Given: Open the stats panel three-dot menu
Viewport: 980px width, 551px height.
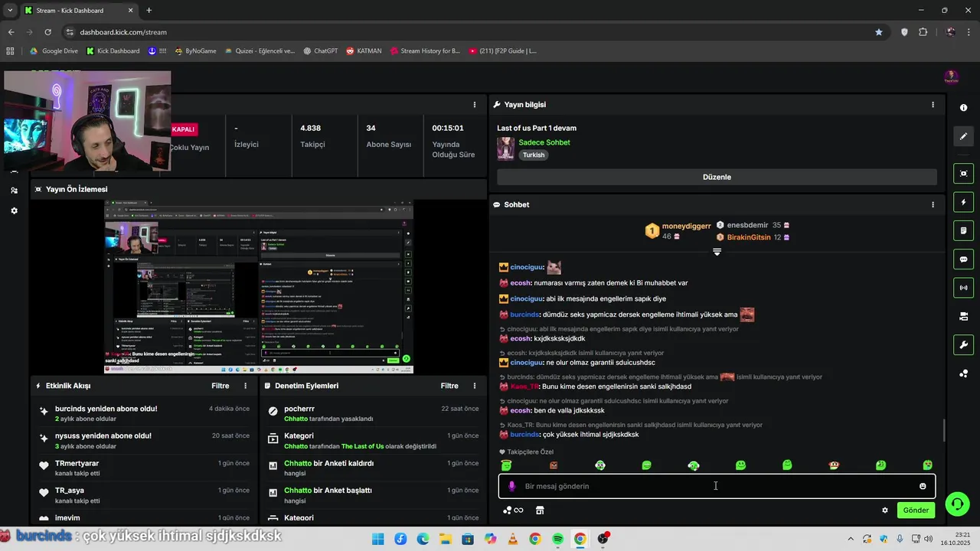Looking at the screenshot, I should point(475,105).
